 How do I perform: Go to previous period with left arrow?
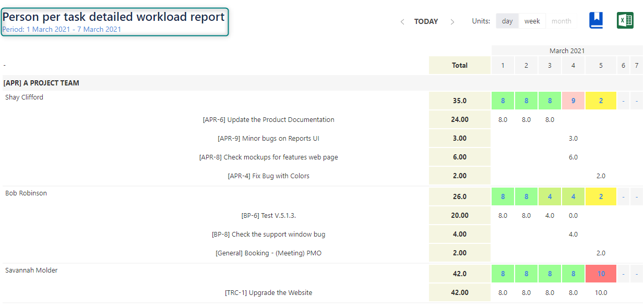[402, 22]
